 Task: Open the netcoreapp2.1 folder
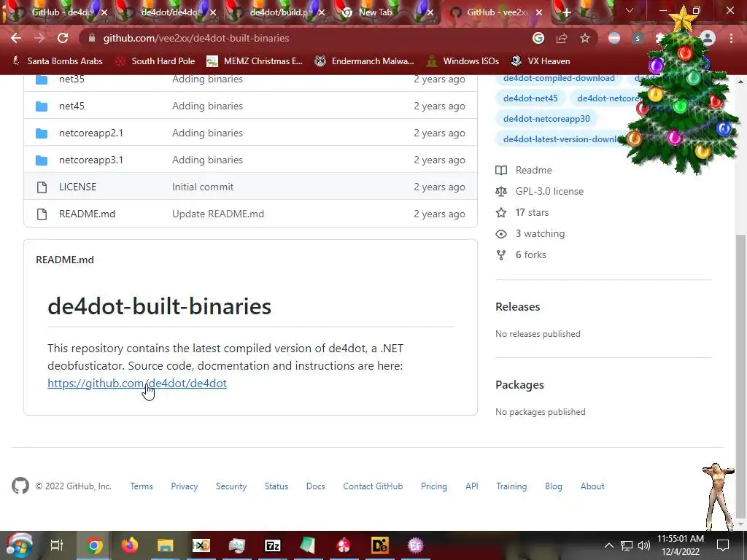pos(91,133)
